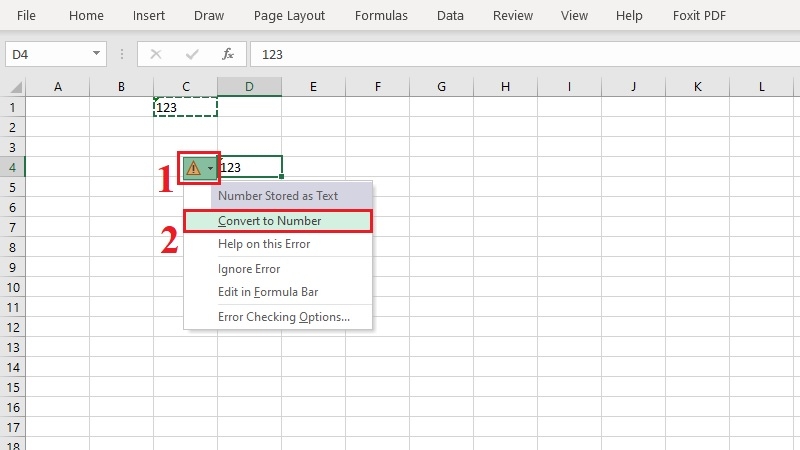The image size is (800, 450).
Task: Select column G header
Action: [441, 87]
